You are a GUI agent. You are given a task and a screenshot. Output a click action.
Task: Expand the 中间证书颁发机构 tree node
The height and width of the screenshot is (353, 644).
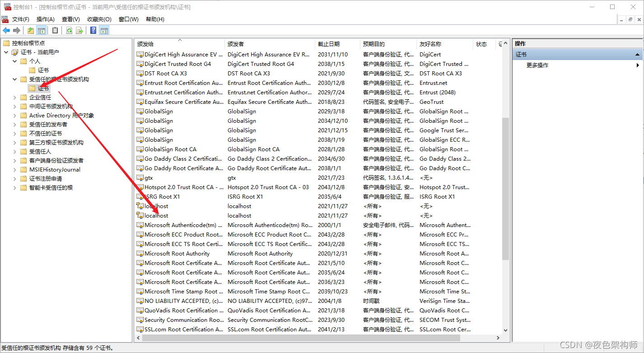[15, 106]
